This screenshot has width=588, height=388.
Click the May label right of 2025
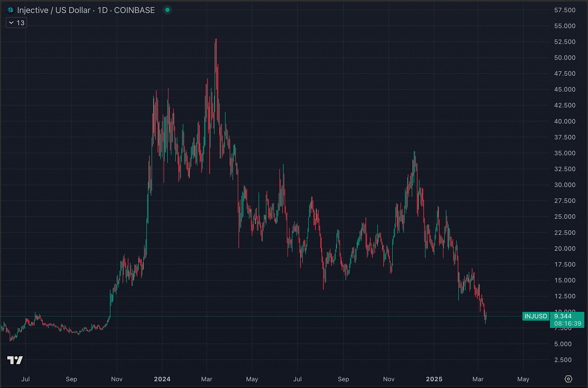pos(523,379)
